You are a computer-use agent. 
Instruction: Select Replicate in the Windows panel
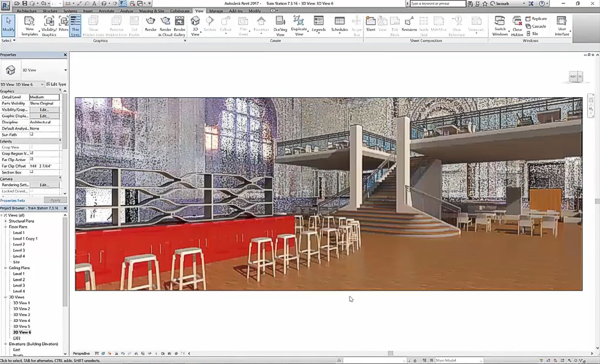[x=536, y=19]
